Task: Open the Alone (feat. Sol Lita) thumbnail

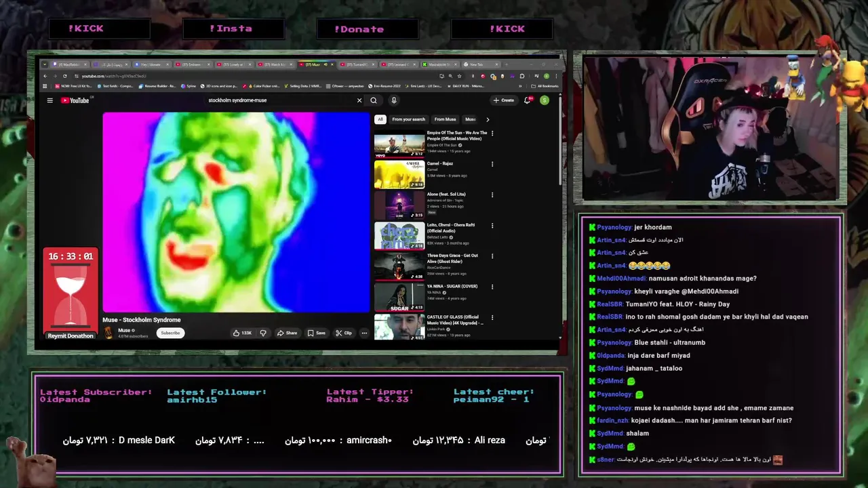Action: point(399,205)
